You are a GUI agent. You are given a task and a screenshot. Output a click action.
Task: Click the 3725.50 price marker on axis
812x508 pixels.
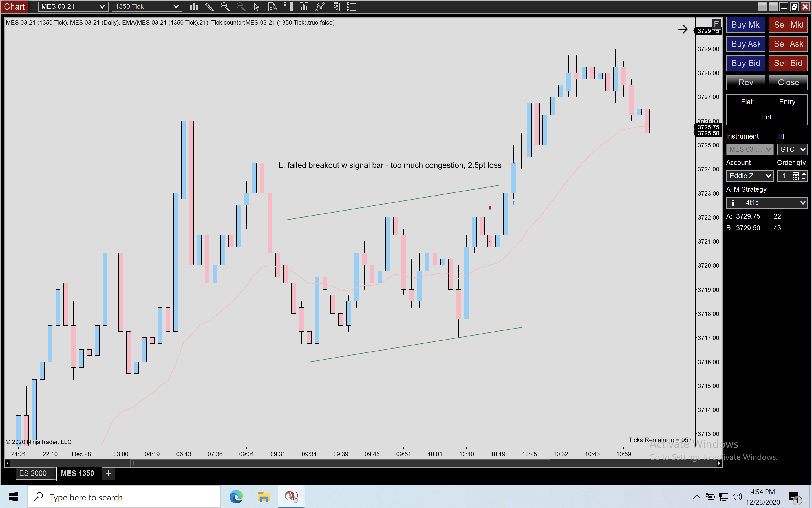[x=708, y=133]
